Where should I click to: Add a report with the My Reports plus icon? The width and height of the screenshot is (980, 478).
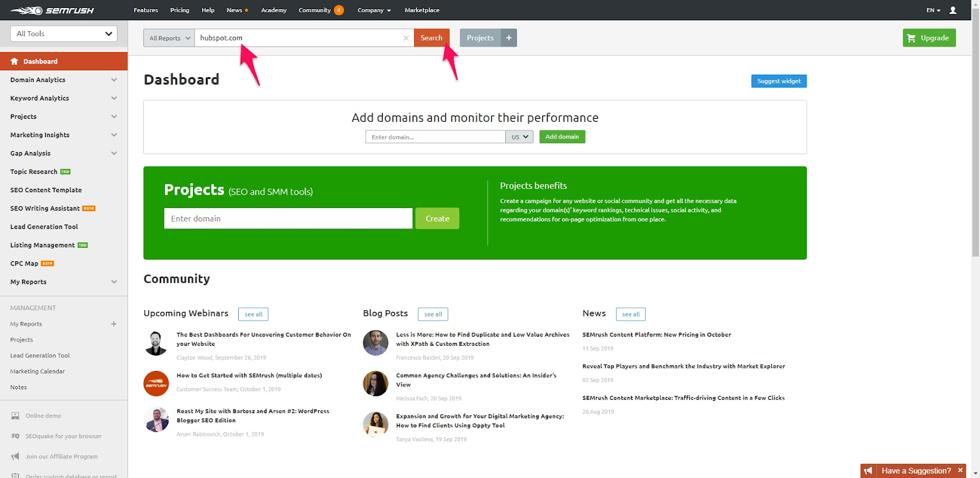point(114,324)
